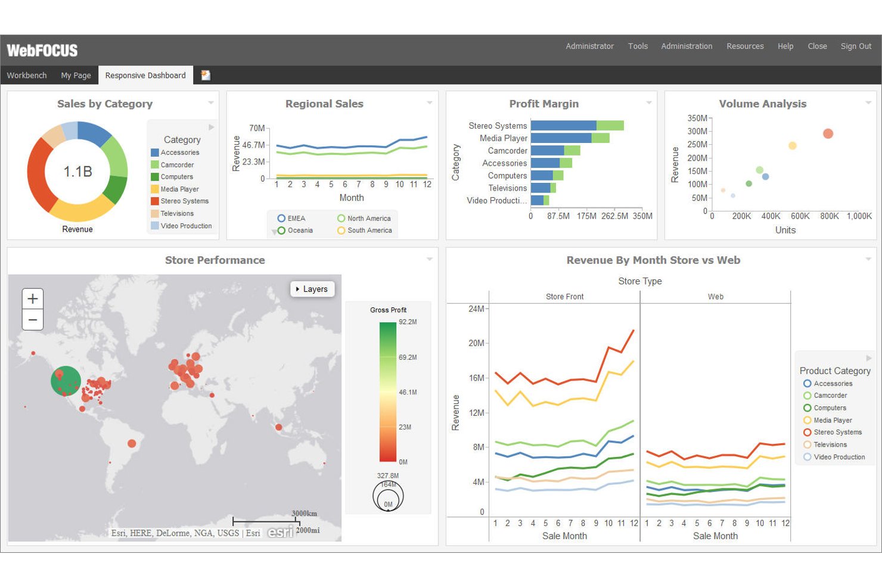Toggle Accessories in Product Category legend
Viewport: 882px width, 588px height.
pos(828,384)
